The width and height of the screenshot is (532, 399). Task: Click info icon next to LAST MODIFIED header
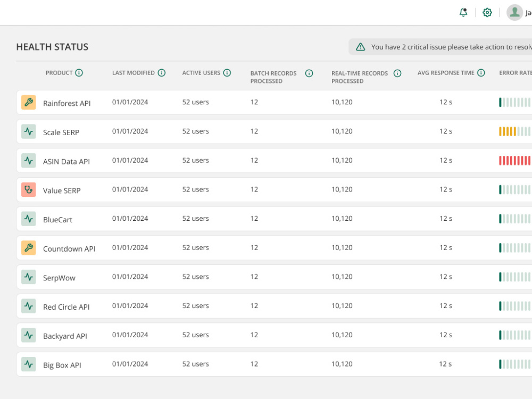(x=162, y=72)
